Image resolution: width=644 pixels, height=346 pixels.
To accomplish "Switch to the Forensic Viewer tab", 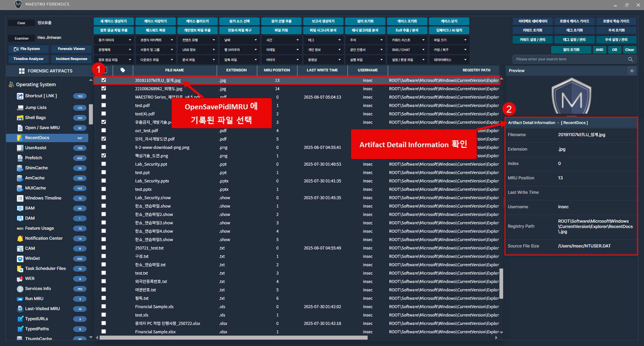I will click(x=71, y=49).
